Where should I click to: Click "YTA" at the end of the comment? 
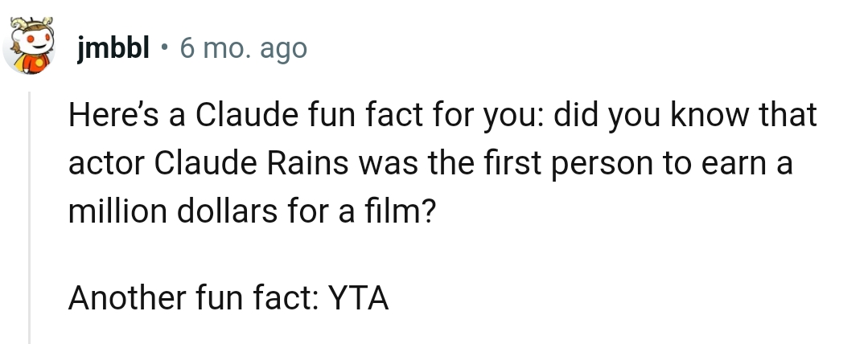tap(359, 299)
